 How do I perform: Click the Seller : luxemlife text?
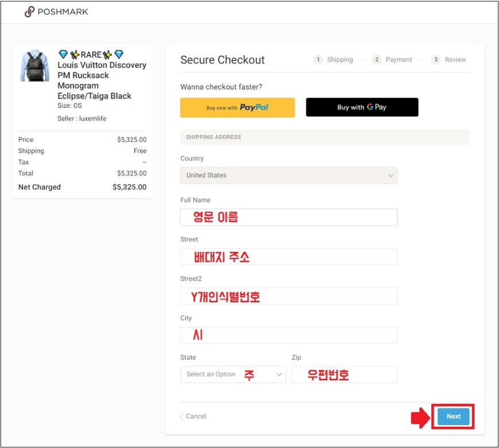[82, 119]
